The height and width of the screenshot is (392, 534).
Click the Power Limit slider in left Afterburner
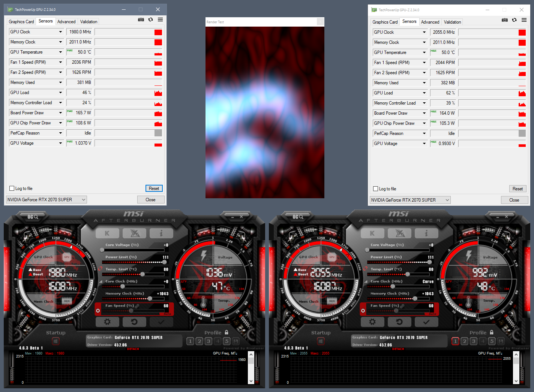135,262
